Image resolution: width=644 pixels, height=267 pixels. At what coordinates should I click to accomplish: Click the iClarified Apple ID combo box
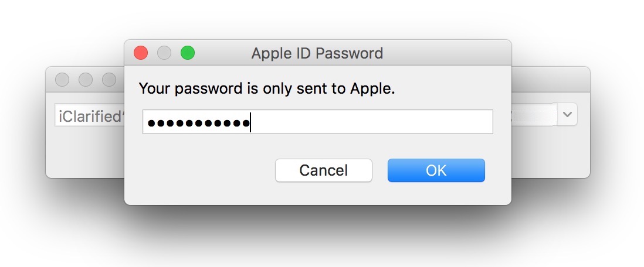pos(89,116)
